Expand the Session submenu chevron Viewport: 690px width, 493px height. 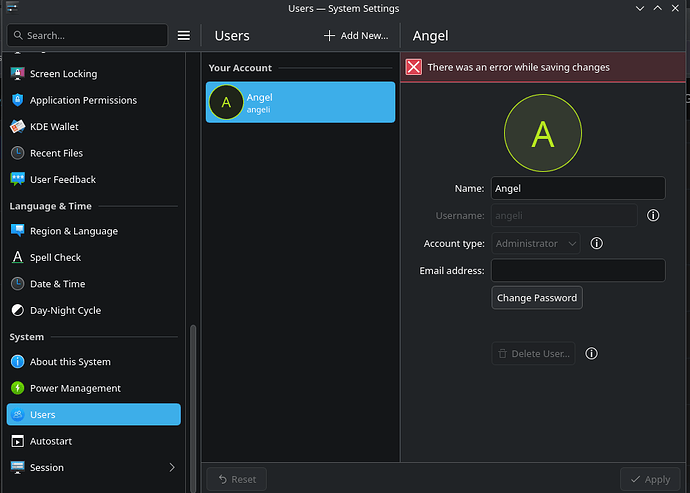[172, 467]
